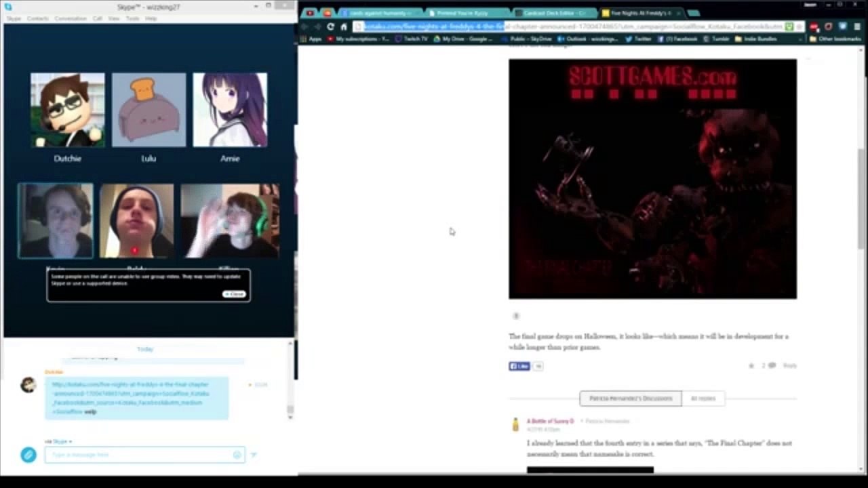This screenshot has height=488, width=868.
Task: Open the Kotaku link in Skype chat
Action: 131,398
